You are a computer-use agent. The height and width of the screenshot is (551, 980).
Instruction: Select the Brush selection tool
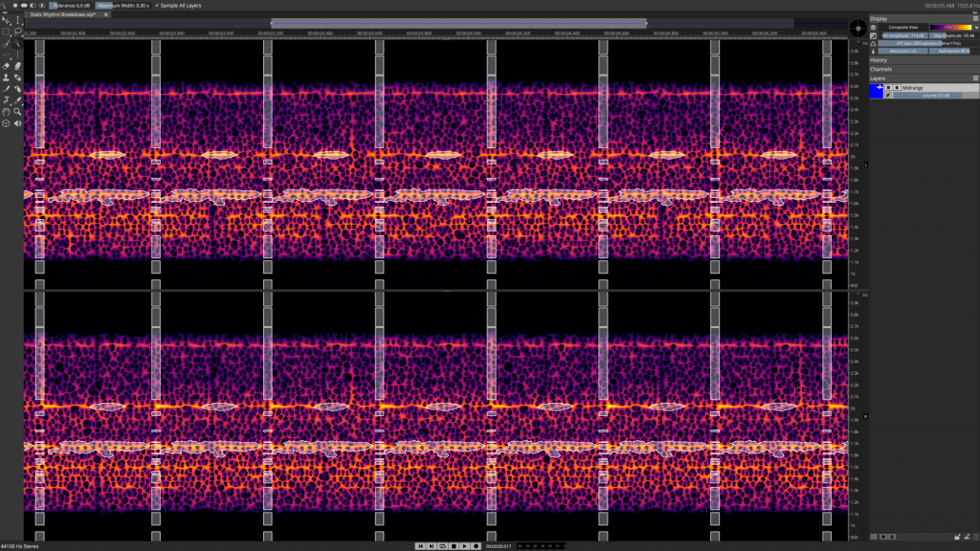[7, 43]
